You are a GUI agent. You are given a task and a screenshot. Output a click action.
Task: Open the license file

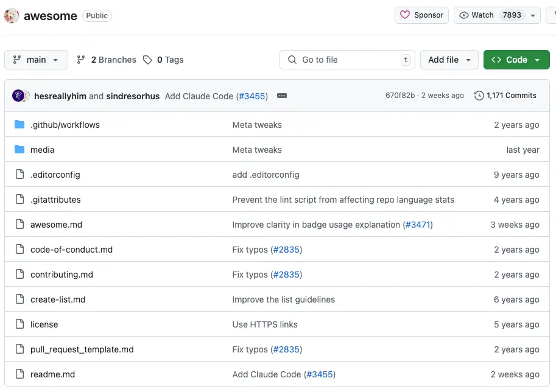[44, 324]
